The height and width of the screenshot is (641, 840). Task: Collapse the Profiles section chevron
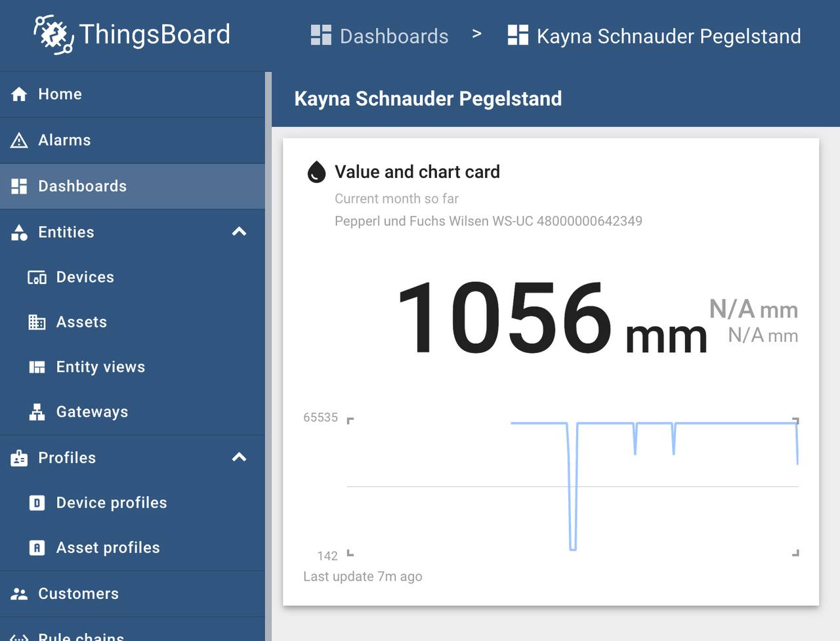(240, 457)
